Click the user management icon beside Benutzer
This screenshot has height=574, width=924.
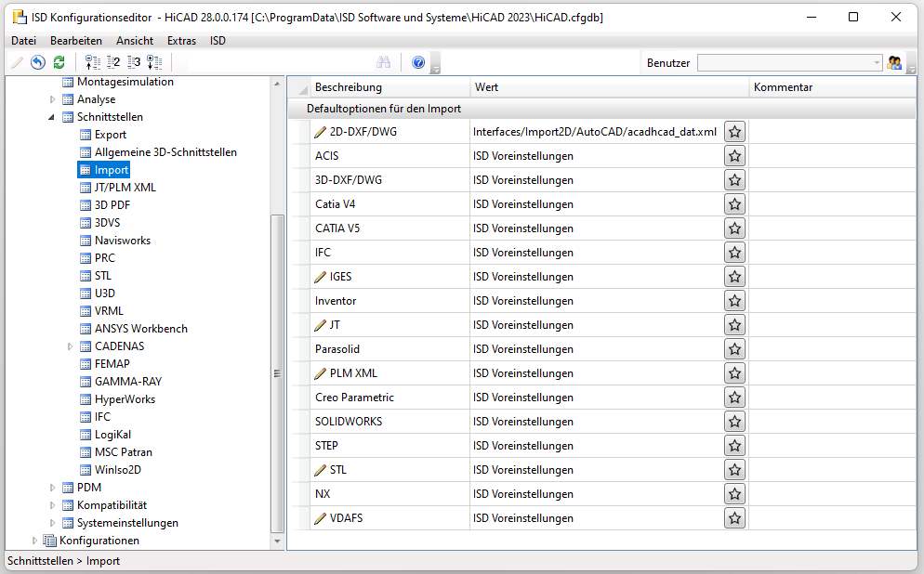coord(894,62)
